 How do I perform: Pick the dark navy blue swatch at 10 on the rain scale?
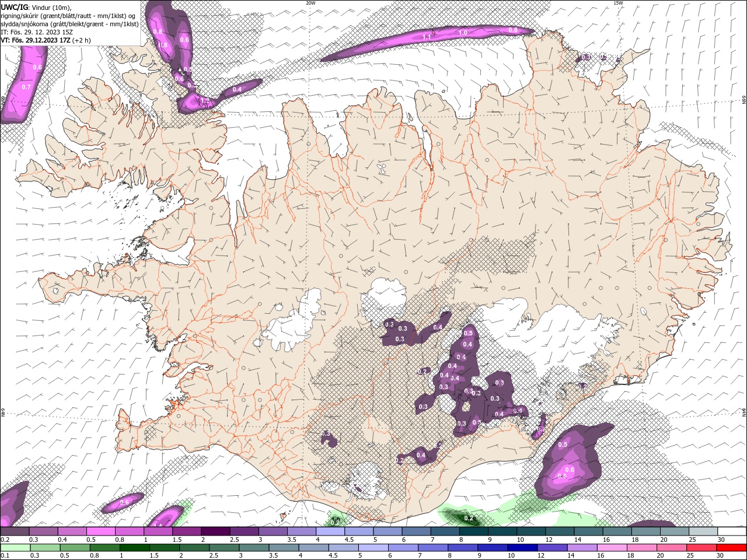[522, 548]
